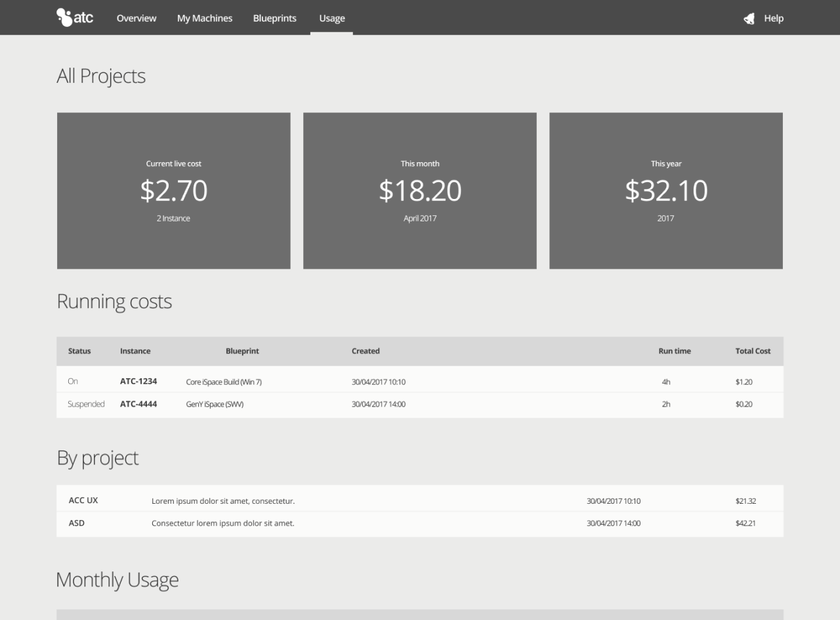
Task: Sort by Created column header
Action: pyautogui.click(x=366, y=351)
